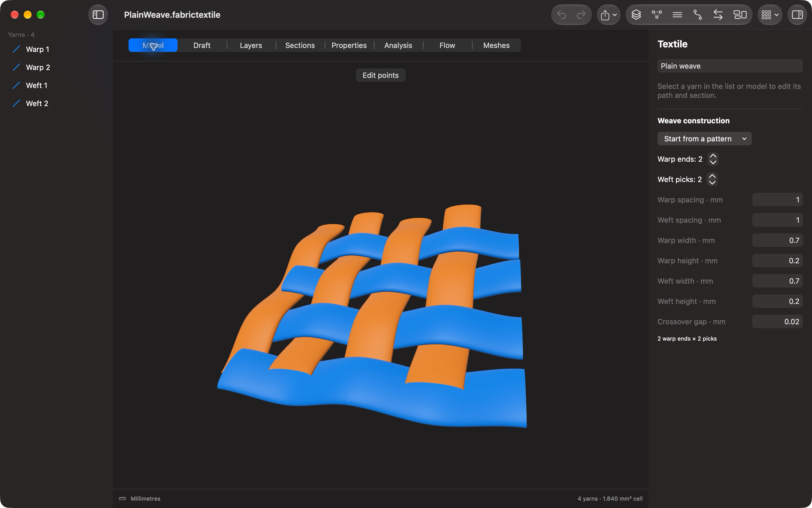The image size is (812, 508).
Task: Click the triangle nodes toolbar icon
Action: [x=657, y=15]
